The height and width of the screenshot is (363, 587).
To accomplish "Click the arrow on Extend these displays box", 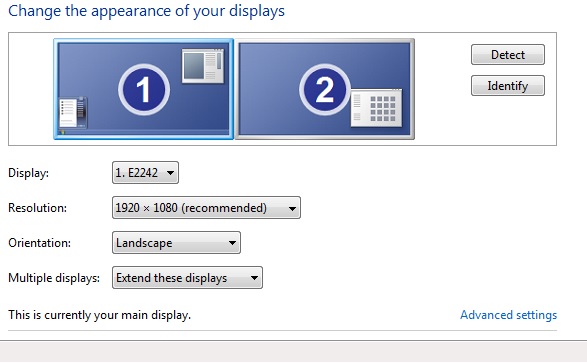I will tap(254, 278).
